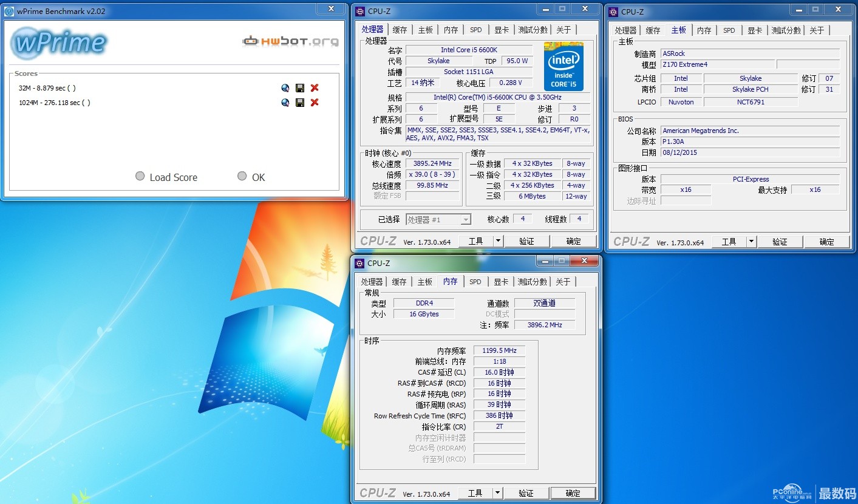
Task: Click 确定 button in mainboard window
Action: pyautogui.click(x=827, y=242)
